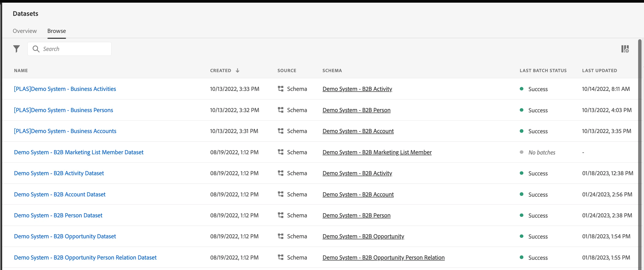Open column settings icon
Viewport: 644px width, 270px height.
[625, 49]
